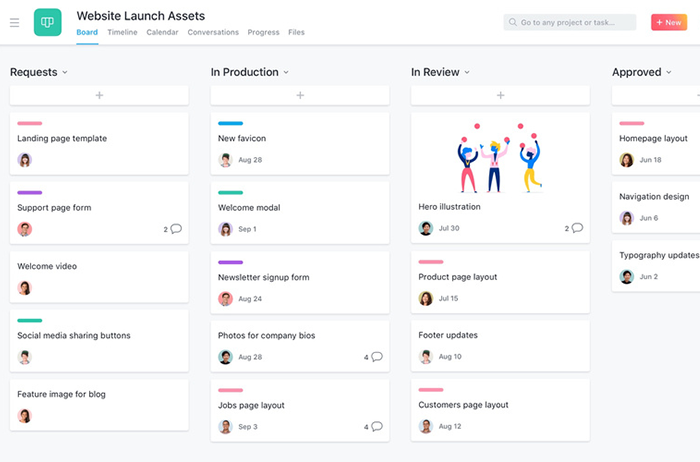
Task: Click the Sep 3 due date
Action: [248, 427]
